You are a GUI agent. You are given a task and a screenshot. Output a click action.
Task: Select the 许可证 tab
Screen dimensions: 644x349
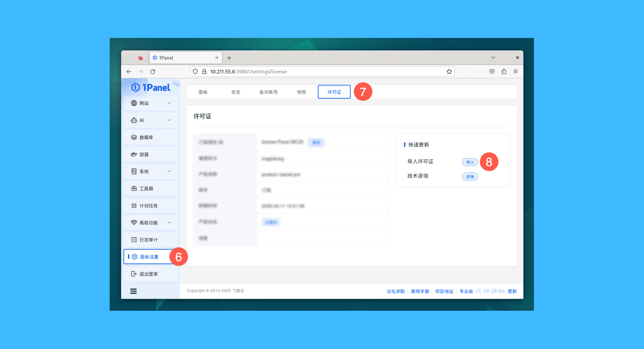tap(334, 92)
